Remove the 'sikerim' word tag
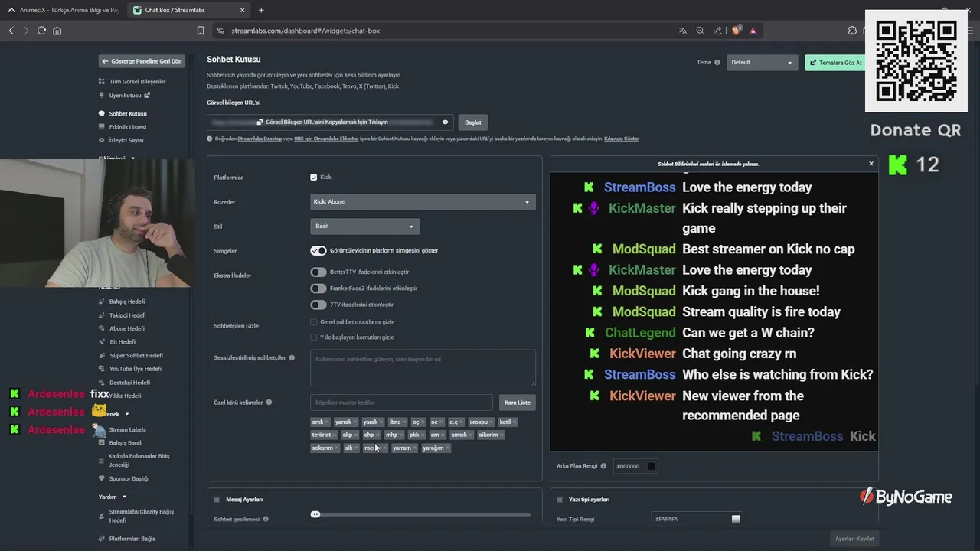980x551 pixels. coord(501,435)
